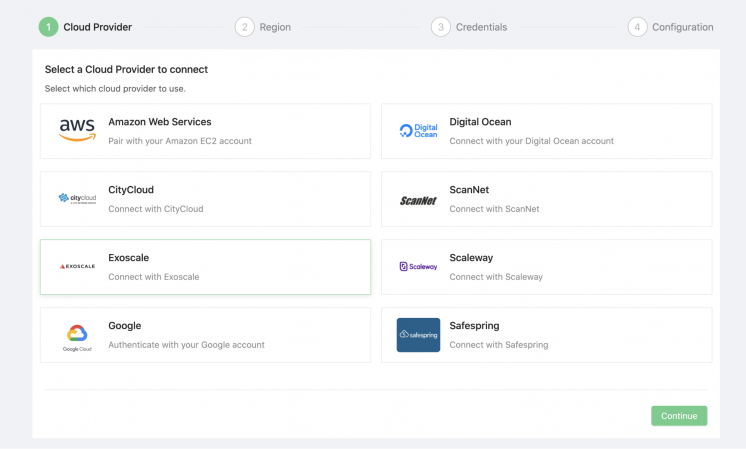Click the CityCloud logo icon

pos(77,199)
